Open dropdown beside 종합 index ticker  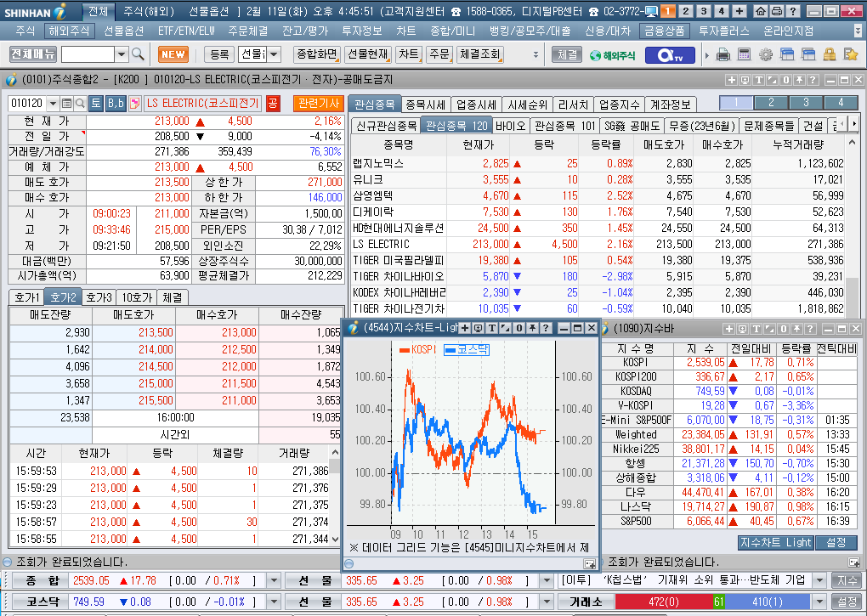[274, 580]
